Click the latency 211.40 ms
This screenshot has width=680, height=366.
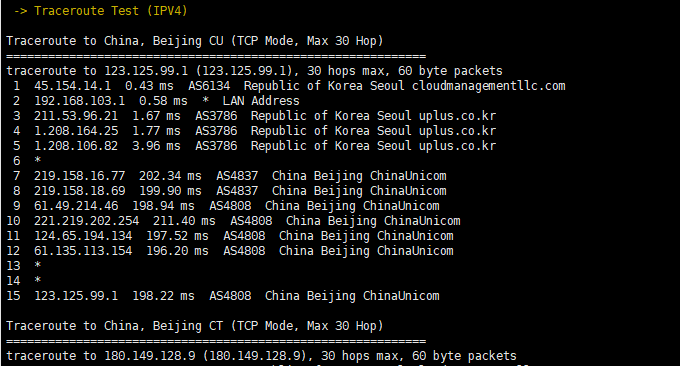pos(184,221)
